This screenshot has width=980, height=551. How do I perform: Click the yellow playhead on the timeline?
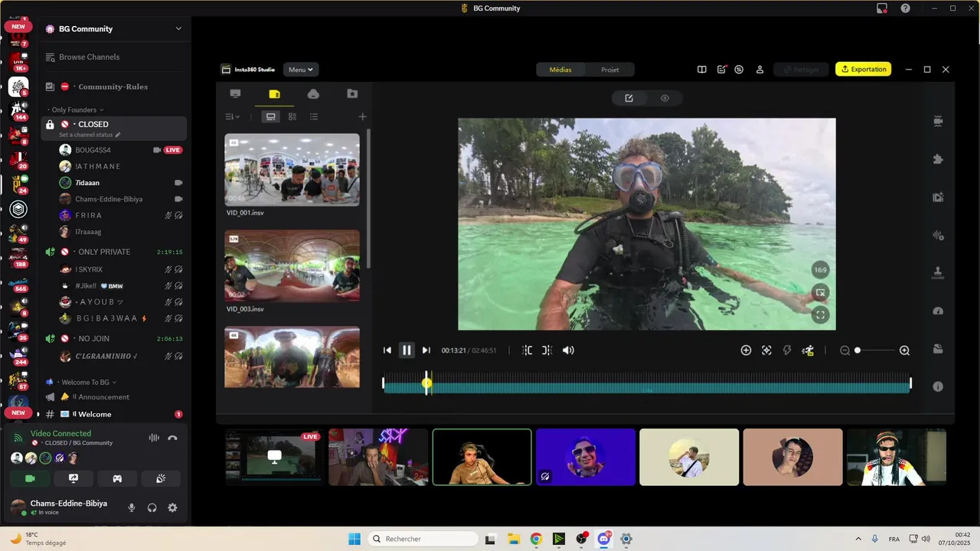(426, 383)
